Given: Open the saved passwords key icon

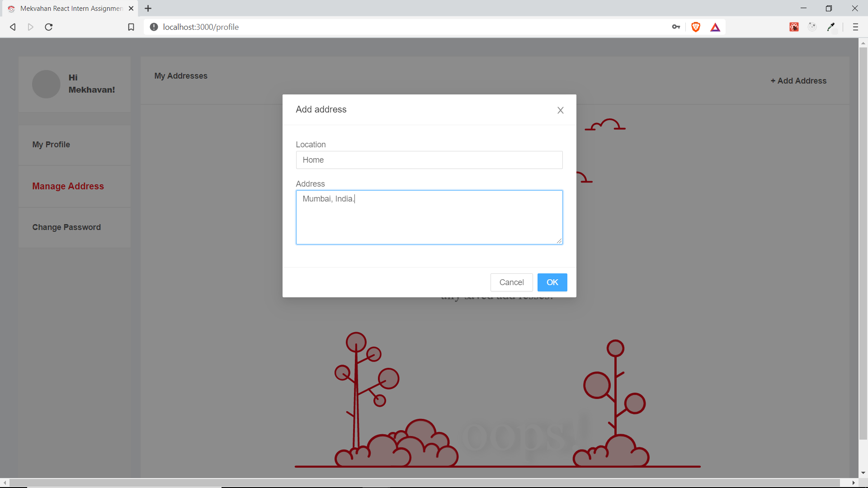Looking at the screenshot, I should click(x=676, y=27).
